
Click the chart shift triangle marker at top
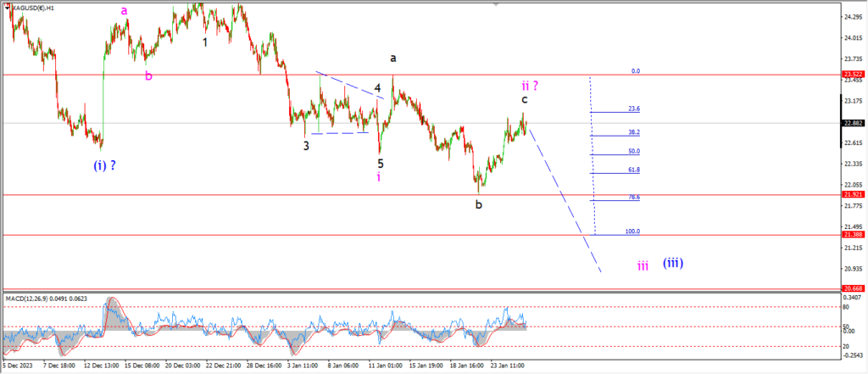click(x=496, y=4)
